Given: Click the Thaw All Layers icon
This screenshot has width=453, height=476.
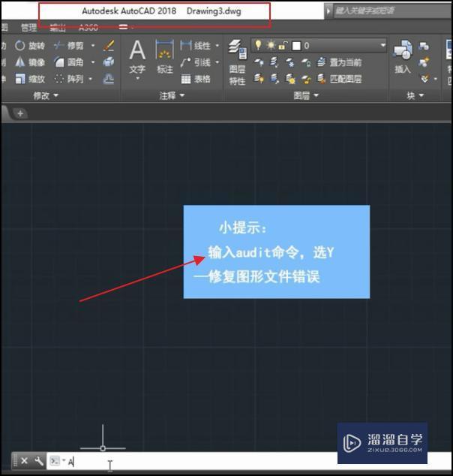Looking at the screenshot, I should (290, 80).
